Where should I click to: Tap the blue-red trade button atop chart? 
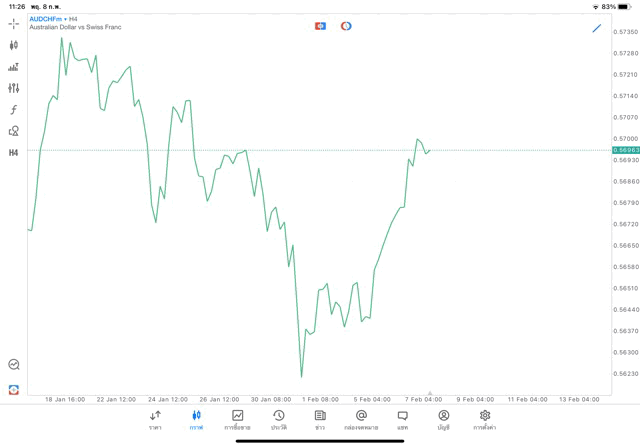(x=320, y=26)
